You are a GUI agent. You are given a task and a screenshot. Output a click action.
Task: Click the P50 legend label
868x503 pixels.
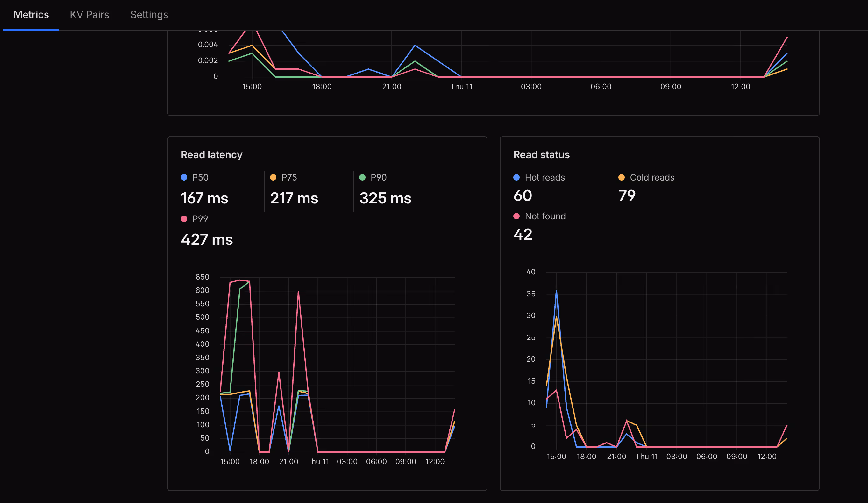tap(200, 177)
